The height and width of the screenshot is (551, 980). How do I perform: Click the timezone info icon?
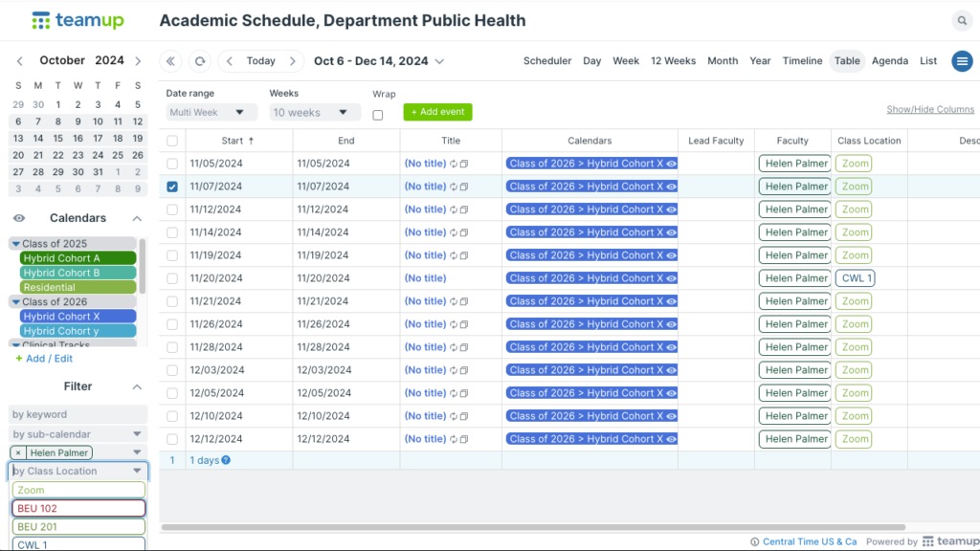755,541
